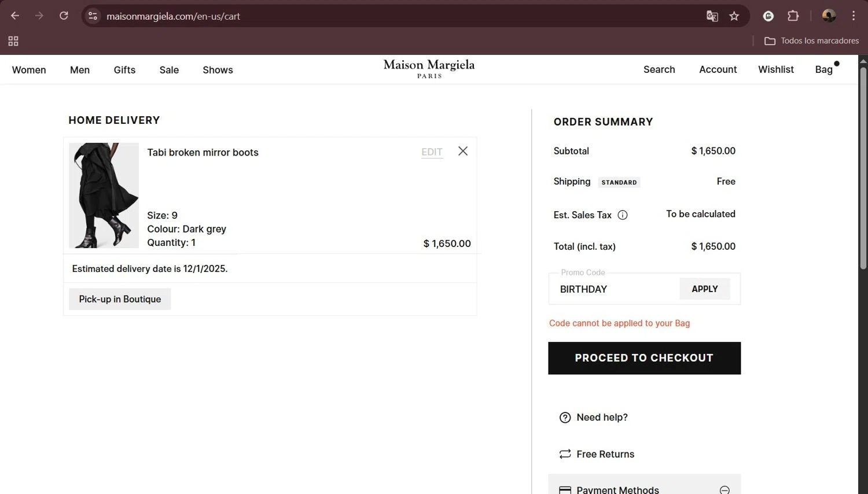
Task: Click the page vertical scrollbar
Action: click(x=863, y=168)
